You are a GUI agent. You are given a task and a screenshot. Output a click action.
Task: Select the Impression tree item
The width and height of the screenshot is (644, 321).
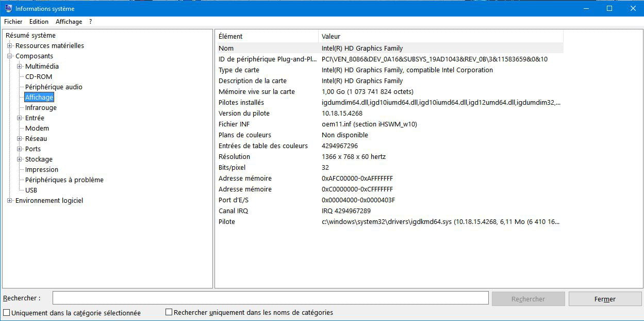[42, 169]
